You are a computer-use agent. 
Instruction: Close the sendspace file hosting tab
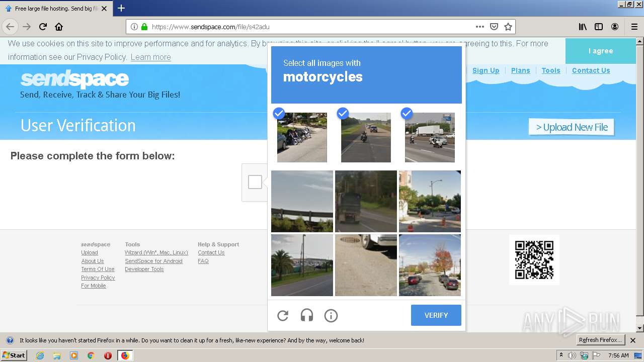(104, 9)
